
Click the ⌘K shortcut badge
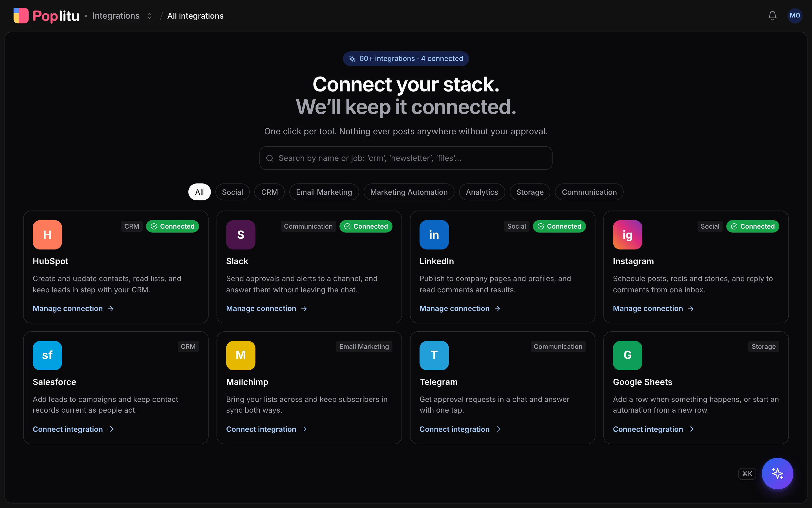(747, 474)
